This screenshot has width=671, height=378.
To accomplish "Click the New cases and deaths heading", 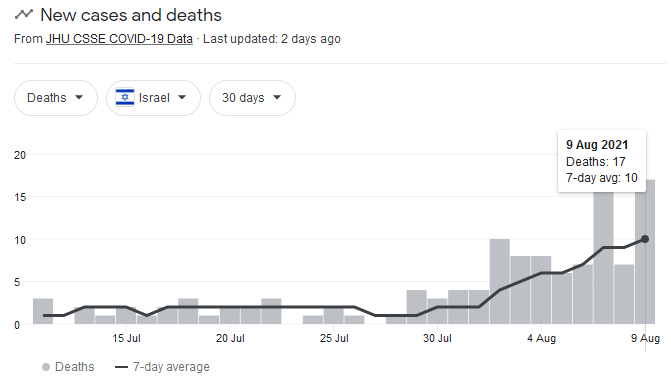I will [131, 15].
